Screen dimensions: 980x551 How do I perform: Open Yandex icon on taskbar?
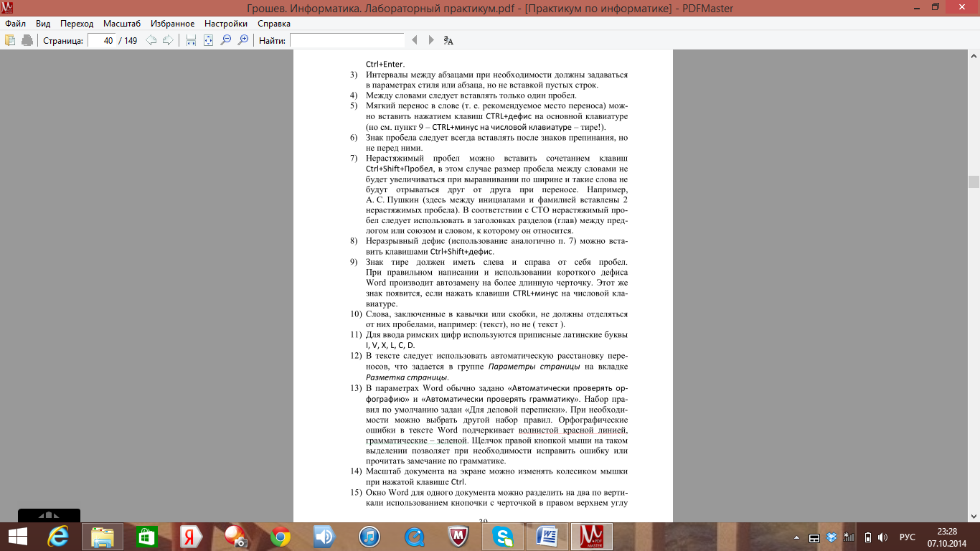[191, 537]
